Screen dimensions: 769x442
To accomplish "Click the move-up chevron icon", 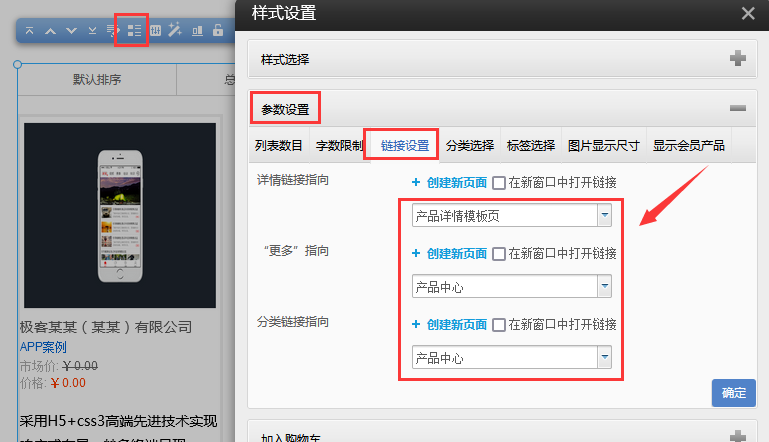I will pos(51,31).
